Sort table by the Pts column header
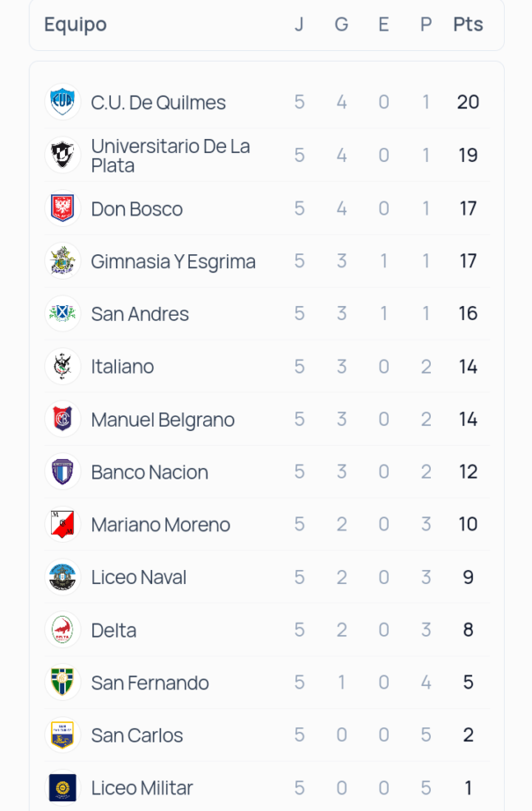Viewport: 532px width, 811px height. point(468,25)
